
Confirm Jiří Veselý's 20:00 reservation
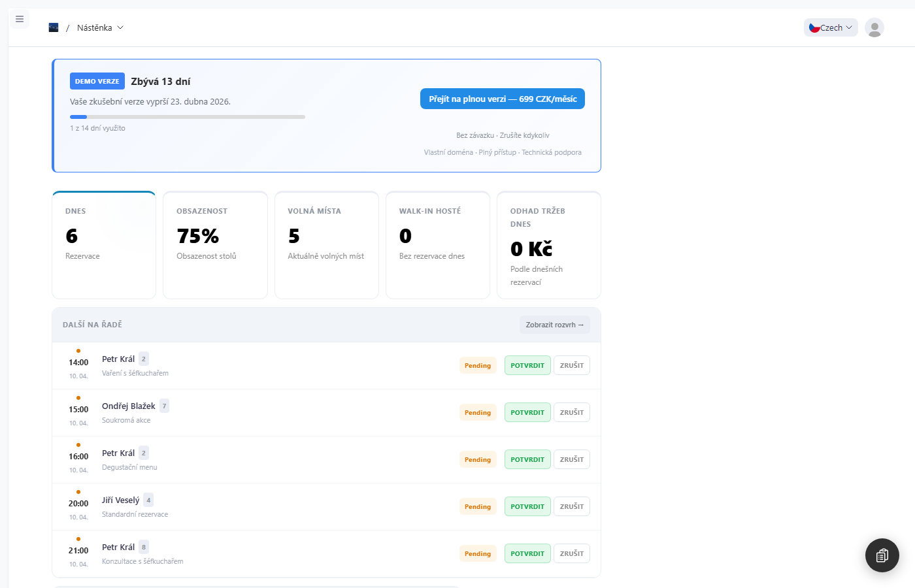pyautogui.click(x=527, y=507)
